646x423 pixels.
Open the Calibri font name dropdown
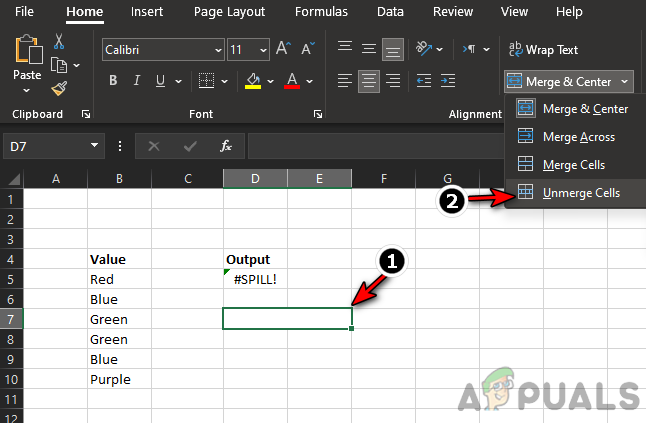pyautogui.click(x=218, y=49)
